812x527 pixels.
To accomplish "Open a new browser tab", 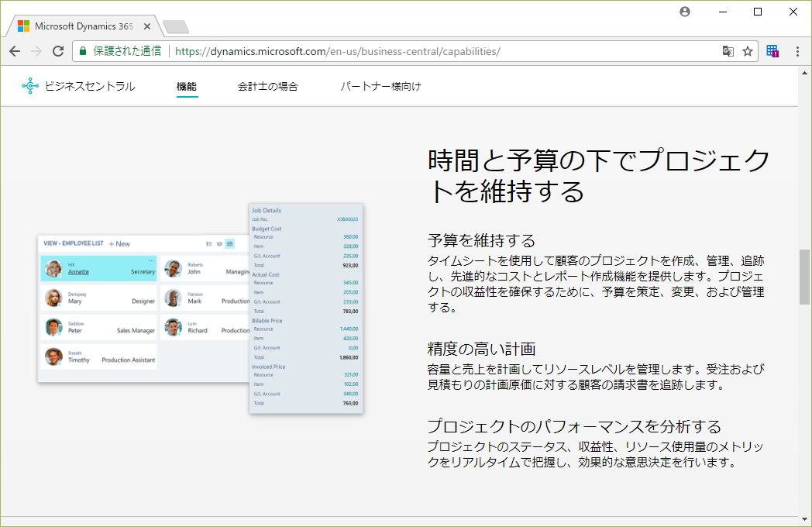I will tap(176, 27).
